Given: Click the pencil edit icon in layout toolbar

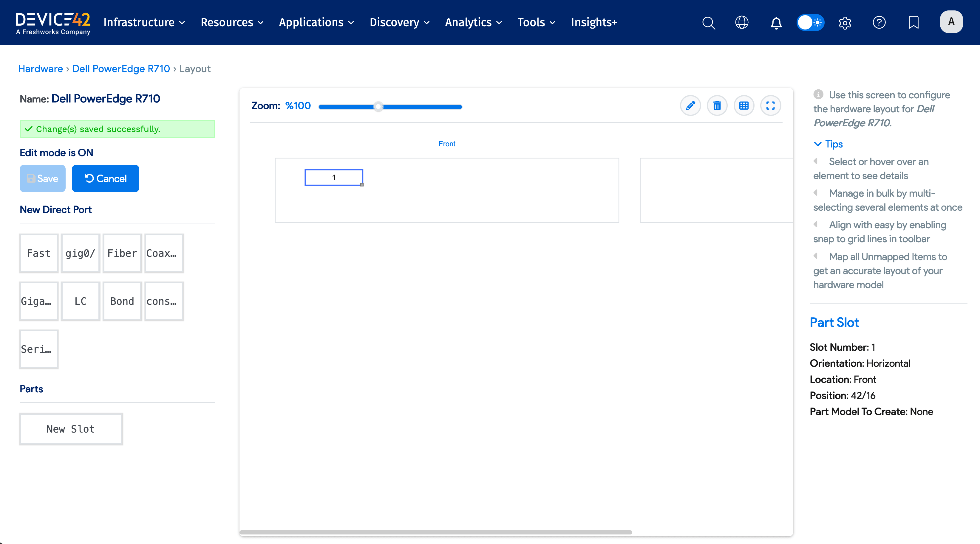Looking at the screenshot, I should 690,106.
